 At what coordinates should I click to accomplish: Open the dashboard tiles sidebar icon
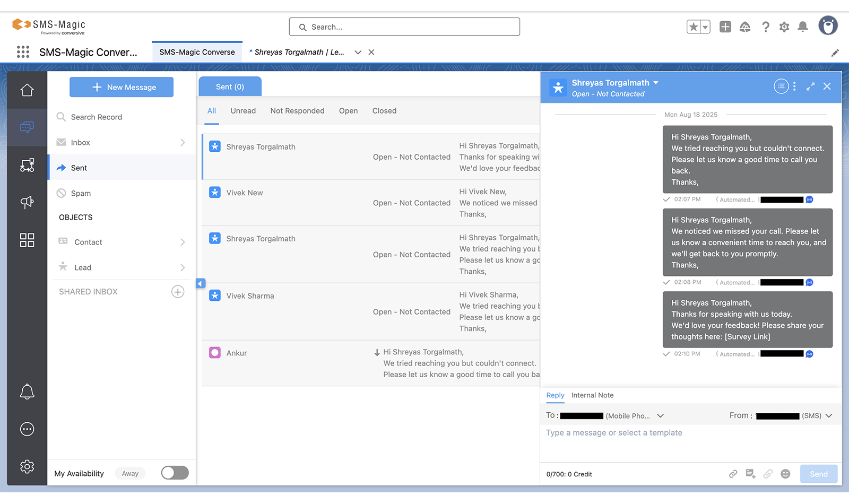27,240
